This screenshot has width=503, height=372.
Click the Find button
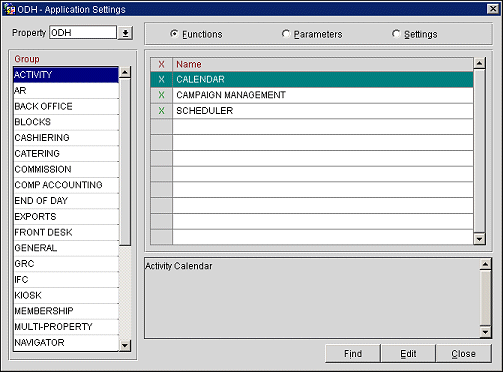pos(353,353)
